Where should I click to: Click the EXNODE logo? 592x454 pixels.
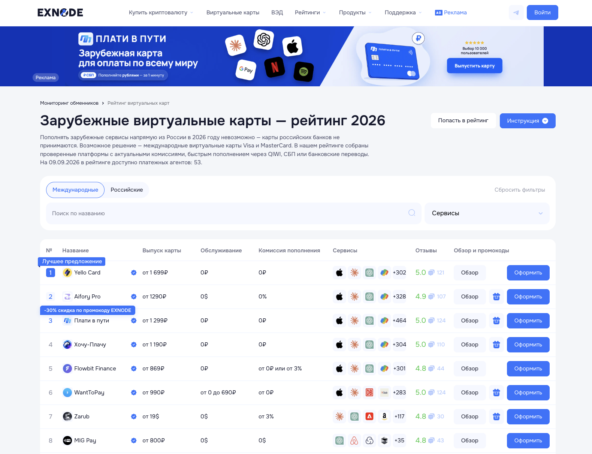pyautogui.click(x=60, y=12)
